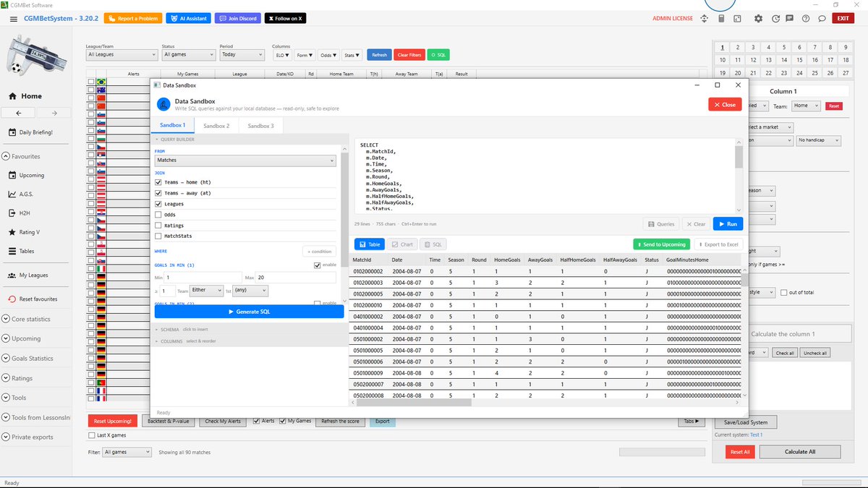Click the Generate SQL button
Viewport: 868px width, 488px height.
pos(249,312)
